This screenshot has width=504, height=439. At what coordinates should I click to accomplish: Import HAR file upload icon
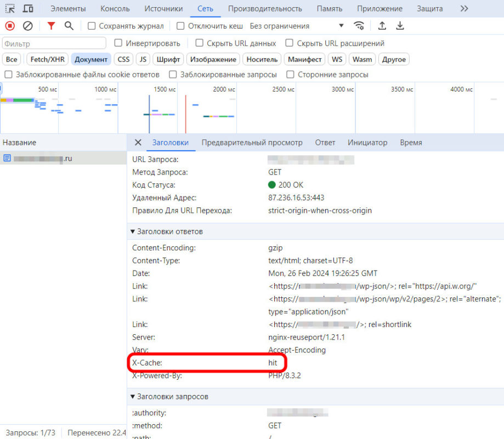click(x=382, y=26)
